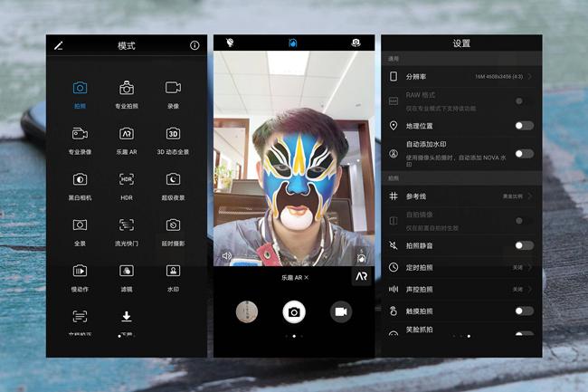Open the AR effects square button
The image size is (588, 392).
(x=362, y=276)
